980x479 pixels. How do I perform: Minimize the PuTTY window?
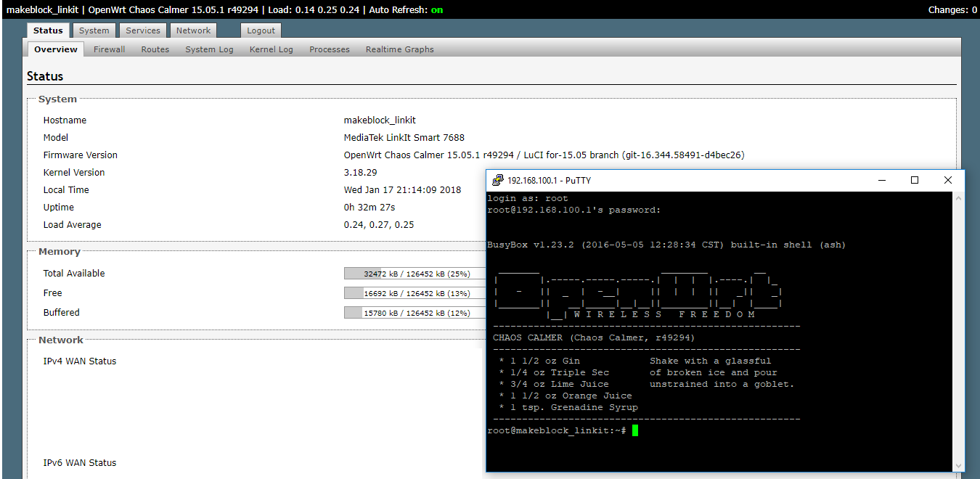coord(881,180)
